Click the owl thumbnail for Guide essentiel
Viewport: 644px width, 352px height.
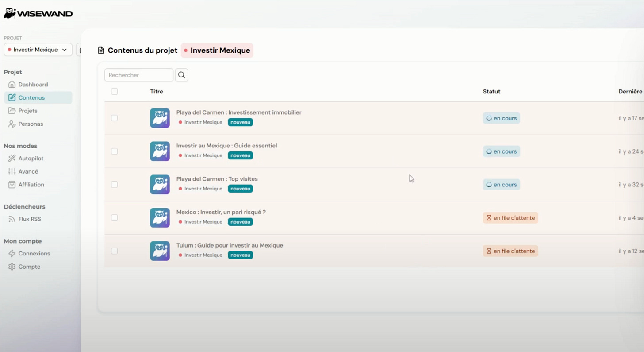coord(160,151)
